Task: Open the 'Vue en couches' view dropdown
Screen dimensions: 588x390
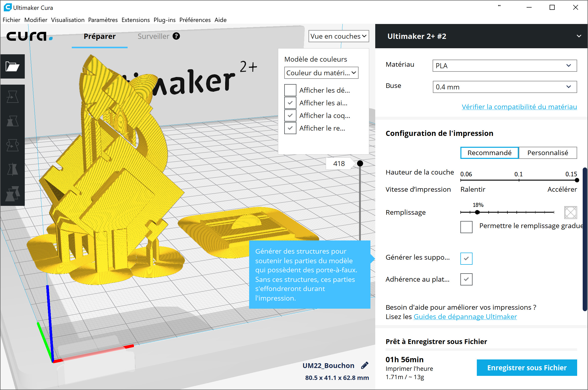Action: pyautogui.click(x=339, y=36)
